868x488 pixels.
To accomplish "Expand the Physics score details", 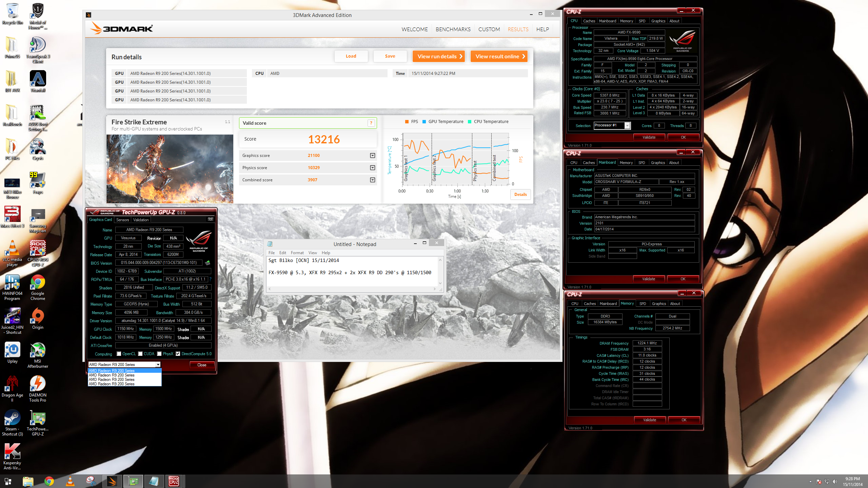I will coord(373,168).
